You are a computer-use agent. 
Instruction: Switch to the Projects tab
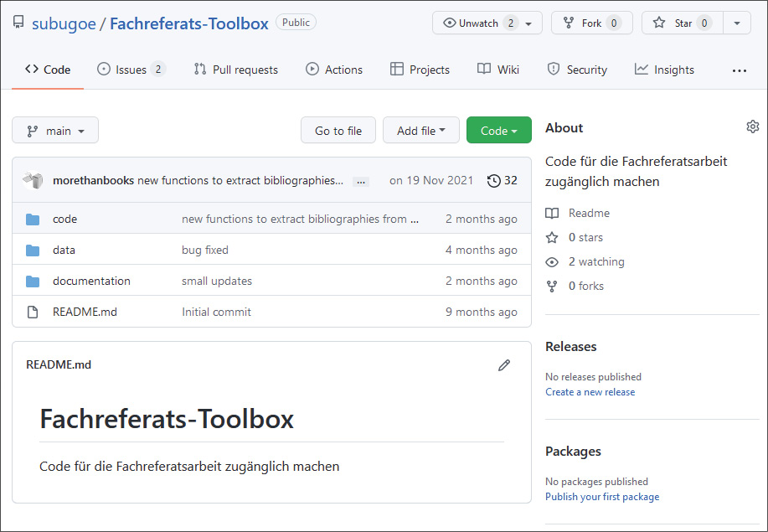click(x=420, y=70)
